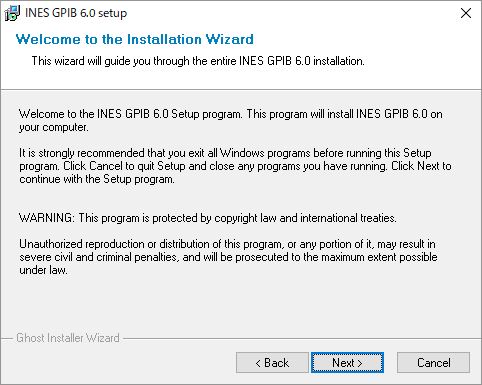
Task: Click the 'continue with the Setup program.' line
Action: pyautogui.click(x=97, y=179)
